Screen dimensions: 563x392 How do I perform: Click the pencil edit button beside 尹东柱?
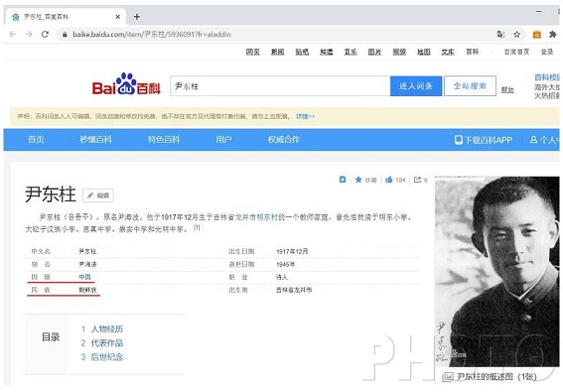tap(98, 196)
